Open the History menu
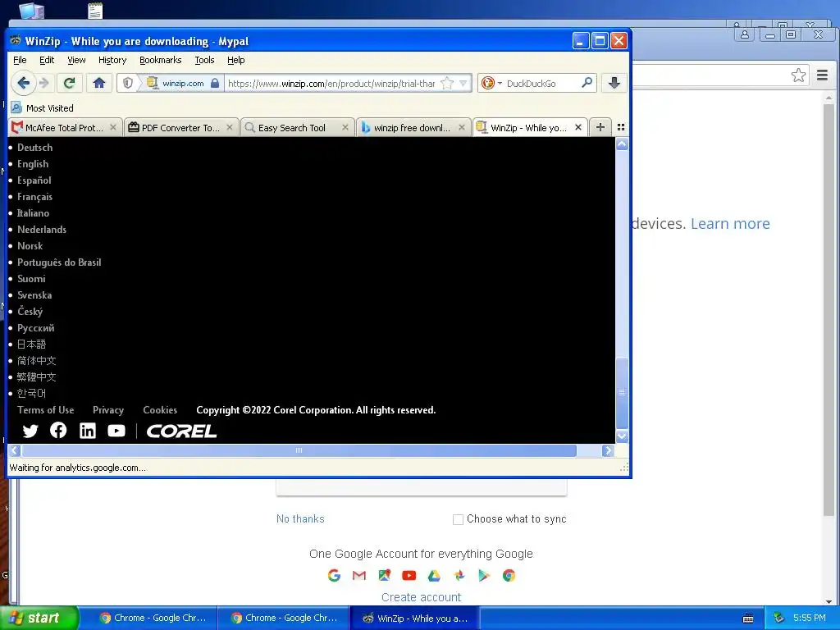This screenshot has width=840, height=630. pos(112,60)
